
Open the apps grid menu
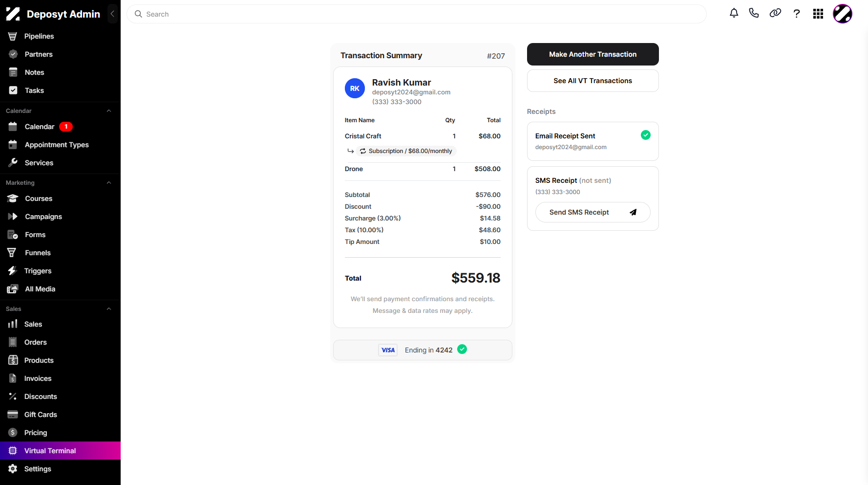[x=818, y=14]
